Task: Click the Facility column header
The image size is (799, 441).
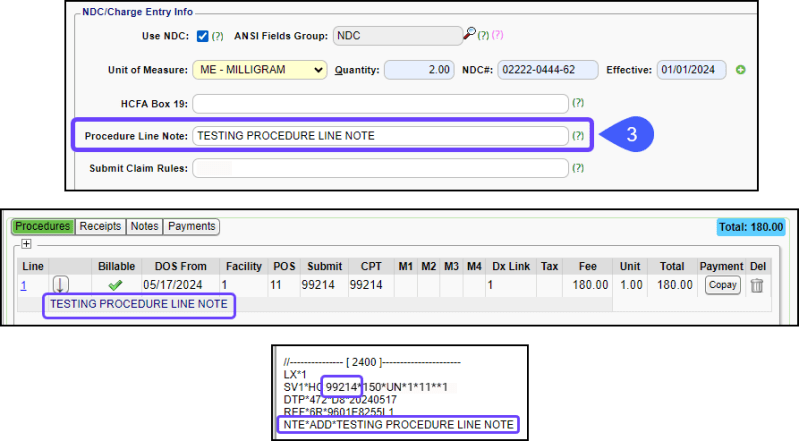Action: pos(244,267)
